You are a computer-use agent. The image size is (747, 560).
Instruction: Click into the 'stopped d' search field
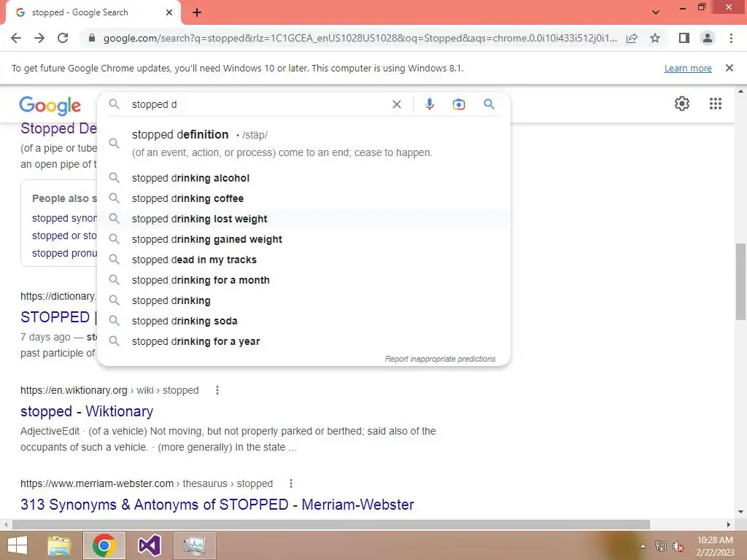(258, 104)
